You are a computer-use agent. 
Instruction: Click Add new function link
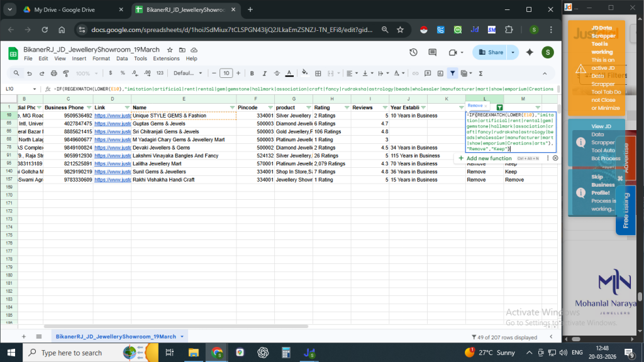coord(489,158)
